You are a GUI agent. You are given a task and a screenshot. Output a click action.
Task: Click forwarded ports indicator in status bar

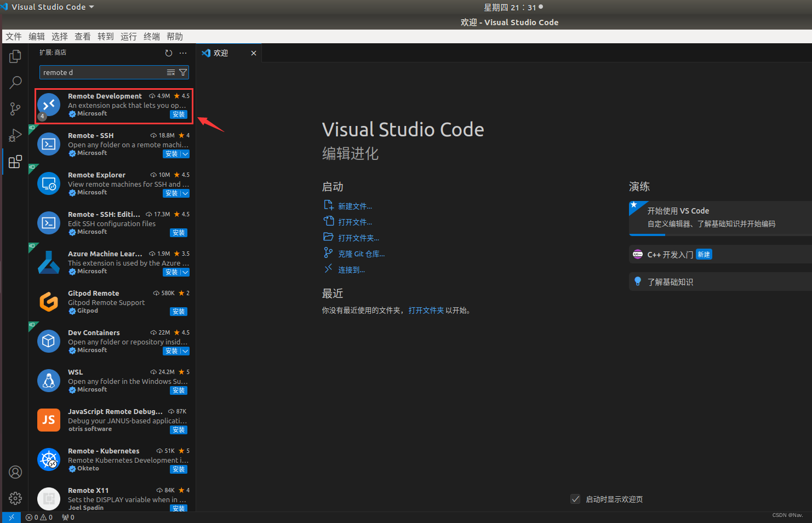pyautogui.click(x=68, y=518)
